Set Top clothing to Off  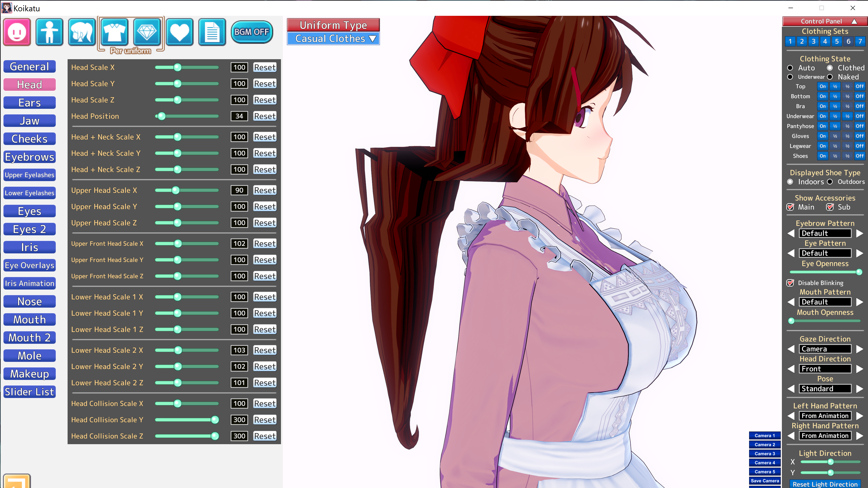[x=860, y=86]
